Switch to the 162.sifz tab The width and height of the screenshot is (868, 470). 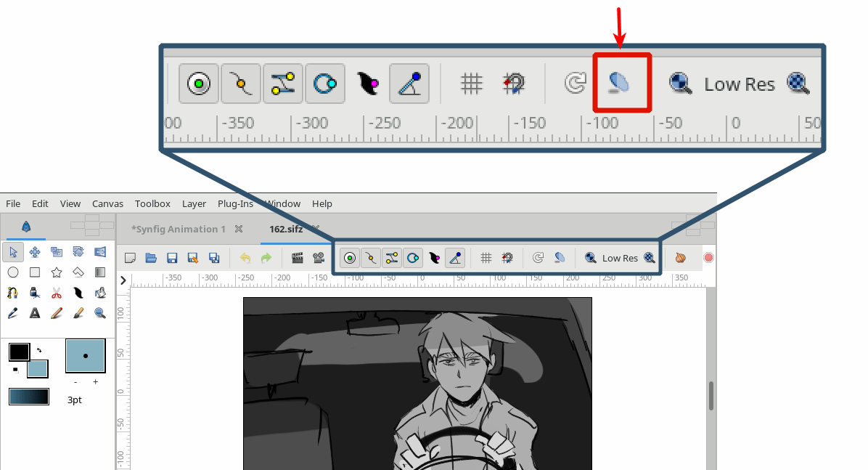(286, 229)
